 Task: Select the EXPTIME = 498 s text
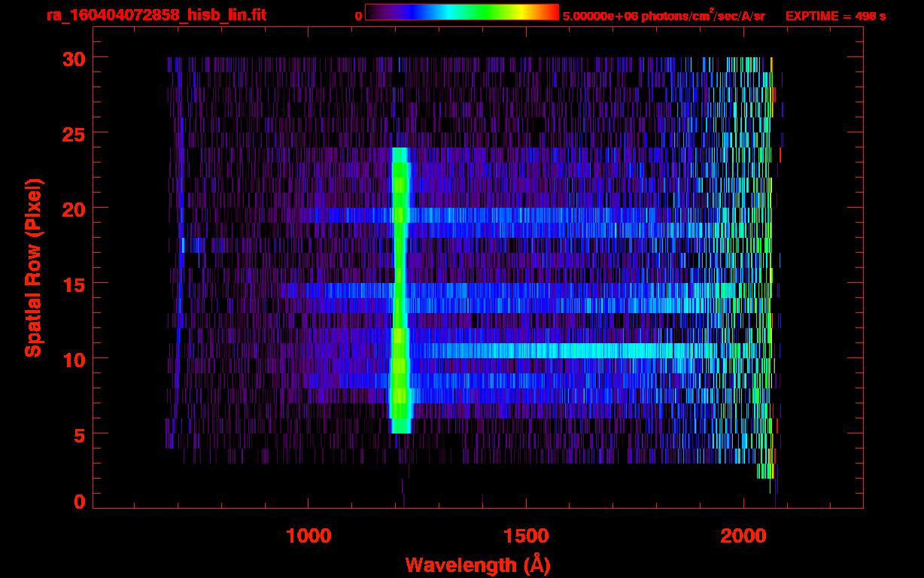835,16
